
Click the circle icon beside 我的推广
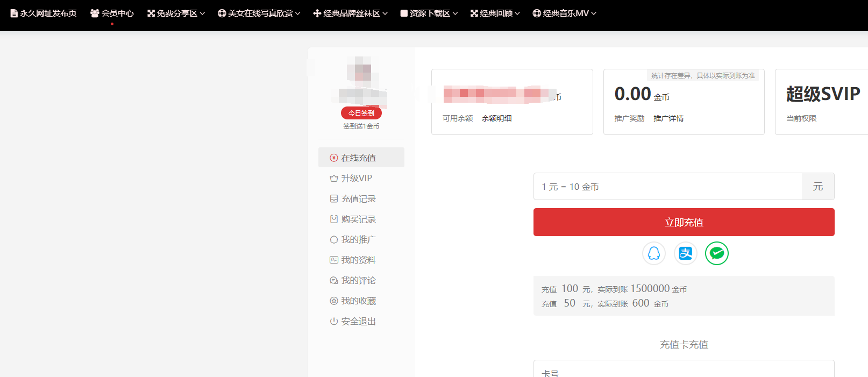click(334, 239)
